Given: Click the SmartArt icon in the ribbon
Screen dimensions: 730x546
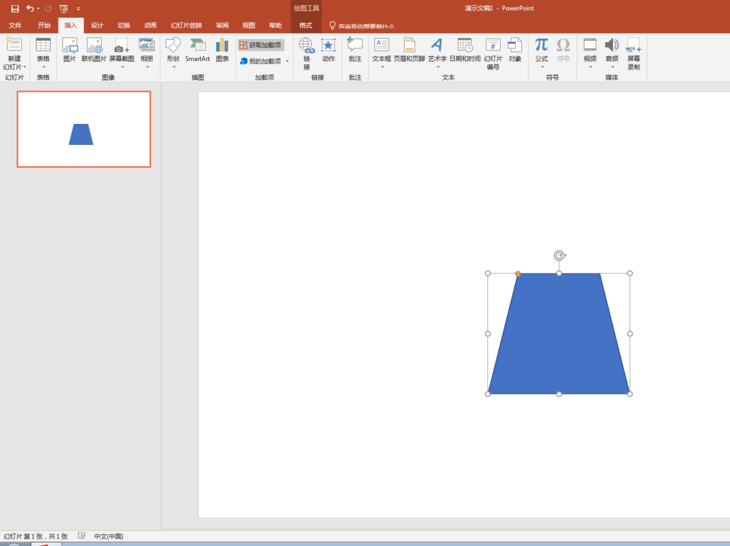Looking at the screenshot, I should point(198,46).
